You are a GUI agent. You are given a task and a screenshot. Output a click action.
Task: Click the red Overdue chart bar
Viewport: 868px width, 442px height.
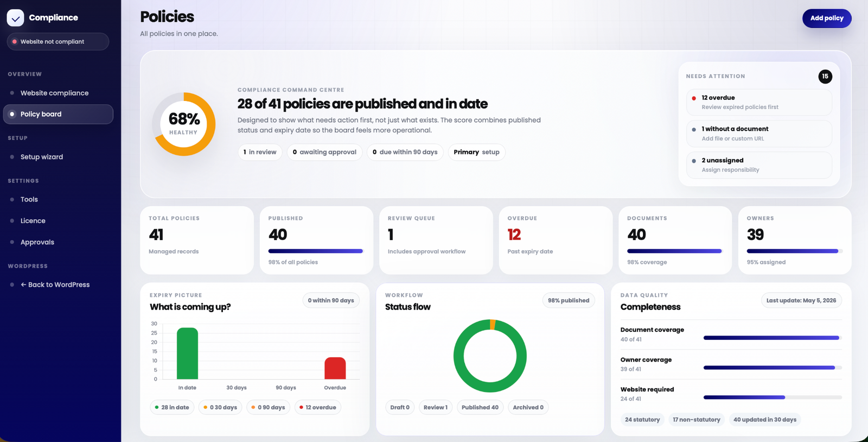coord(335,368)
